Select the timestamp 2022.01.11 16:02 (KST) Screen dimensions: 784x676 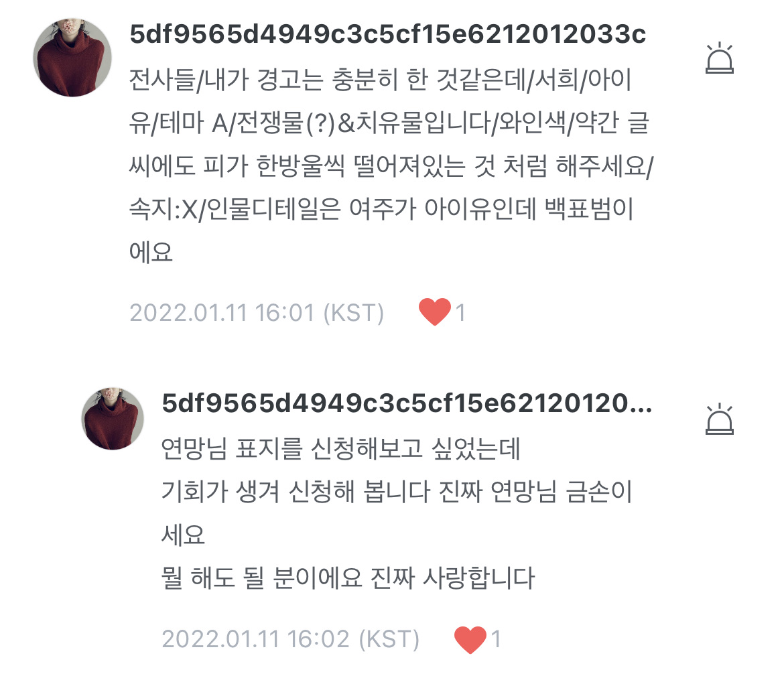[x=291, y=639]
